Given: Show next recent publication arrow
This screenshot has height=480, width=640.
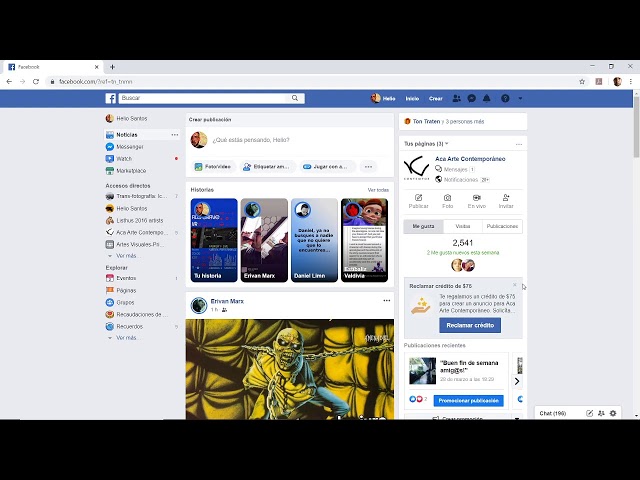Looking at the screenshot, I should (517, 381).
